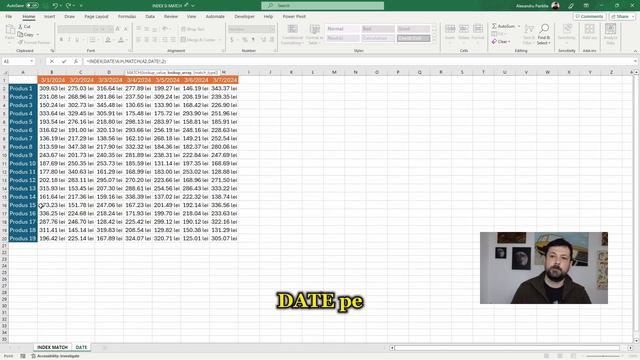Image resolution: width=640 pixels, height=360 pixels.
Task: Apply the Fill Color bucket
Action: [x=108, y=40]
